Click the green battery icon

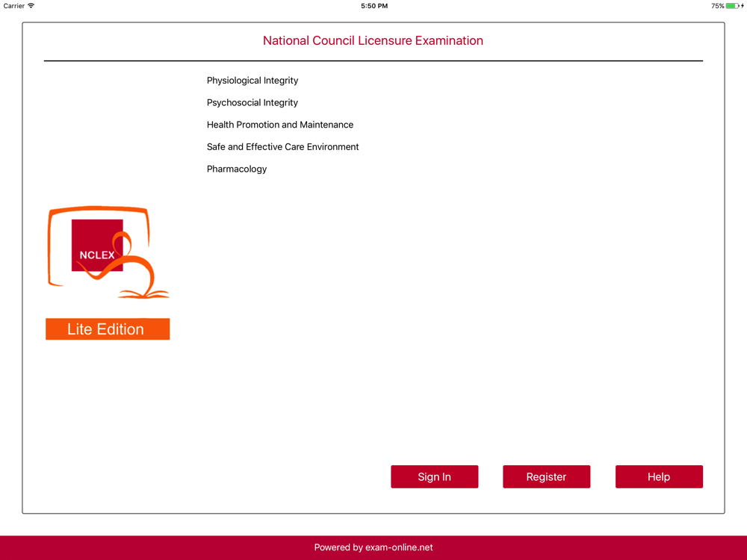click(x=732, y=6)
